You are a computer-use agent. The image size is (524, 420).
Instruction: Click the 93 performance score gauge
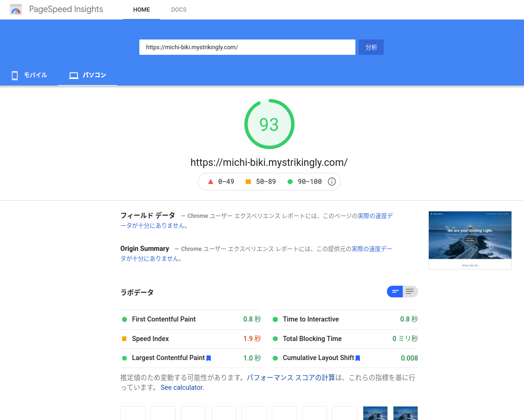(269, 124)
